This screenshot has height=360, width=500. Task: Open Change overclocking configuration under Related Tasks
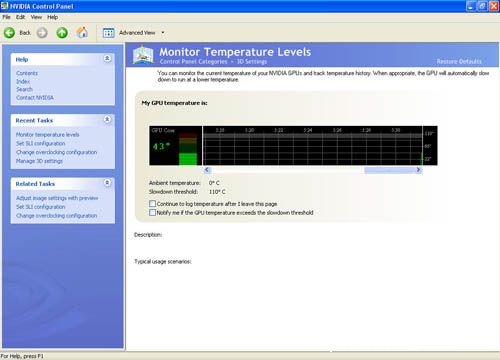tap(57, 216)
